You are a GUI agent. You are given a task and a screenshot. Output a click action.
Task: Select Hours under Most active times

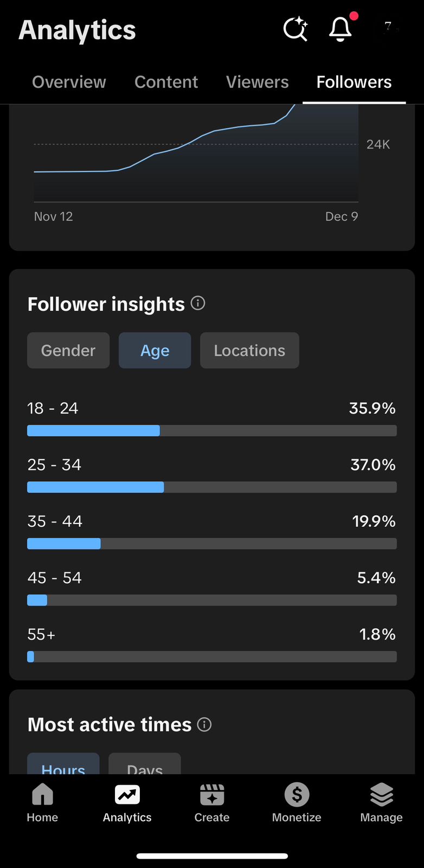coord(63,765)
